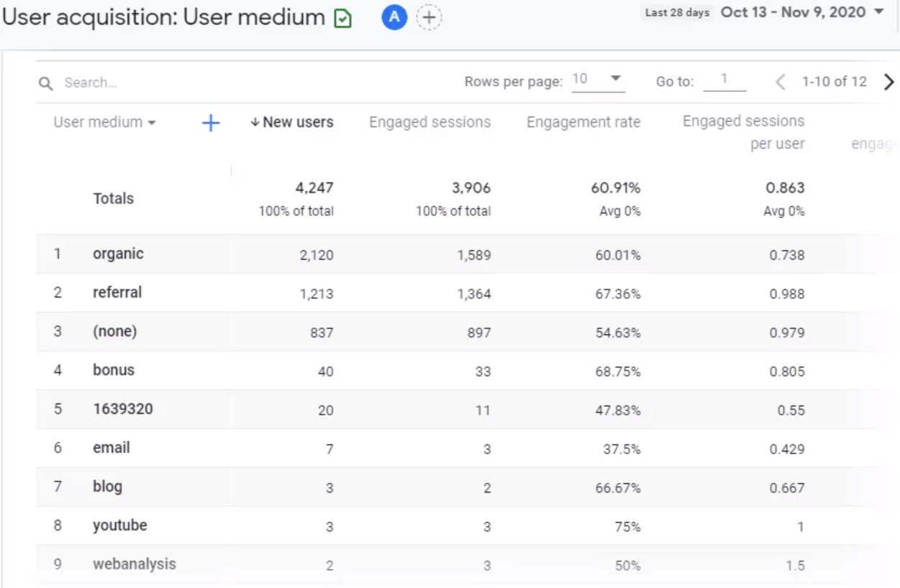Open the Rows per page dropdown
This screenshot has height=588, width=900.
(599, 81)
